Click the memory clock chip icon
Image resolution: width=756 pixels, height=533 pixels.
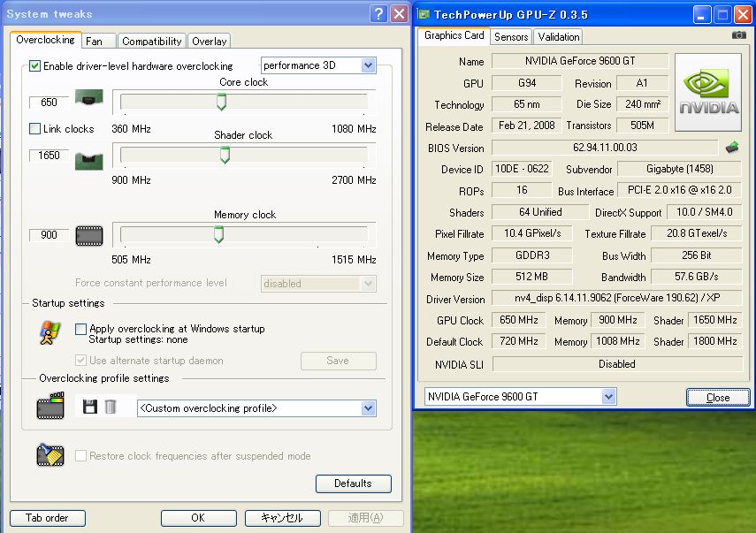[89, 236]
